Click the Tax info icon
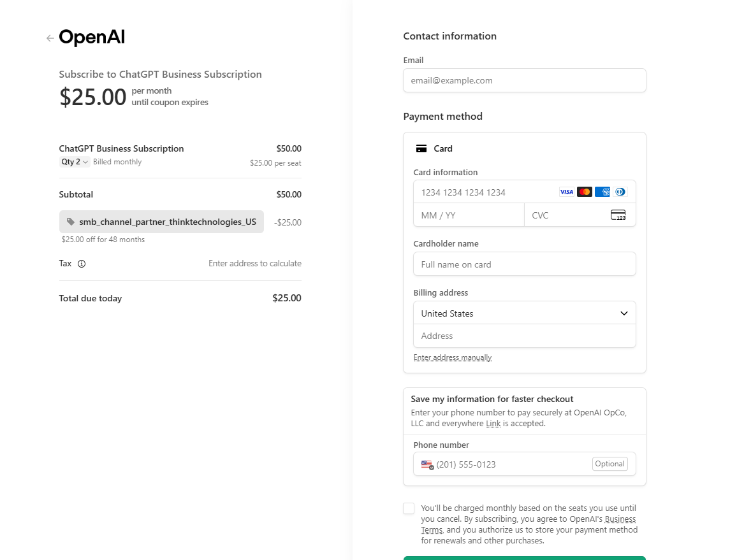 click(x=82, y=264)
